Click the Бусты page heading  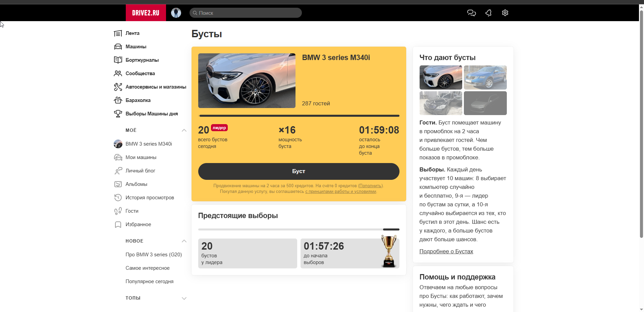point(207,34)
